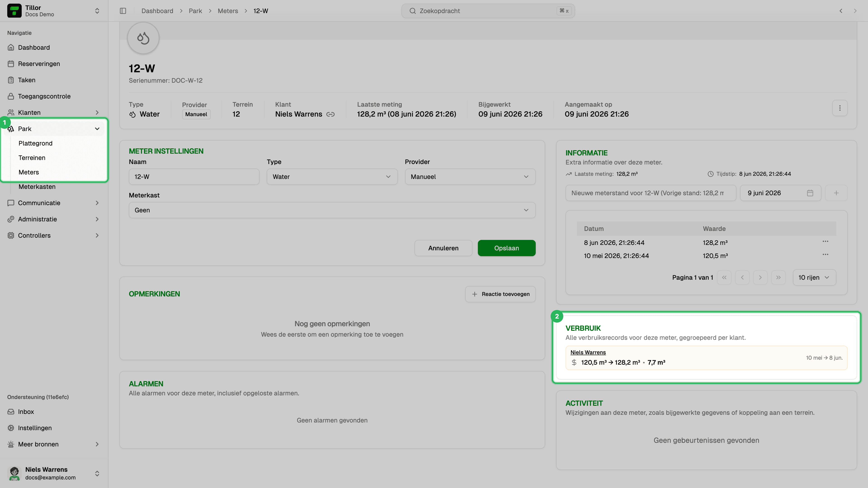Open the meter header three-dot menu
868x488 pixels.
click(x=840, y=108)
